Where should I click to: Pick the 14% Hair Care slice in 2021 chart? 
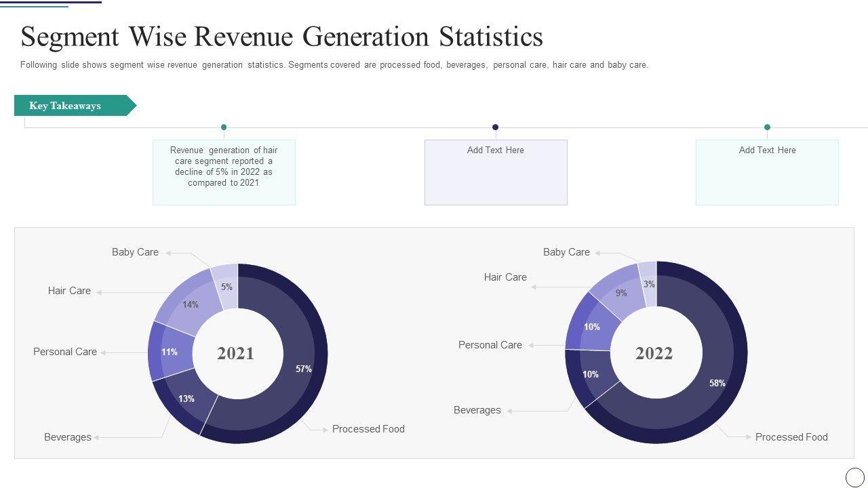190,304
